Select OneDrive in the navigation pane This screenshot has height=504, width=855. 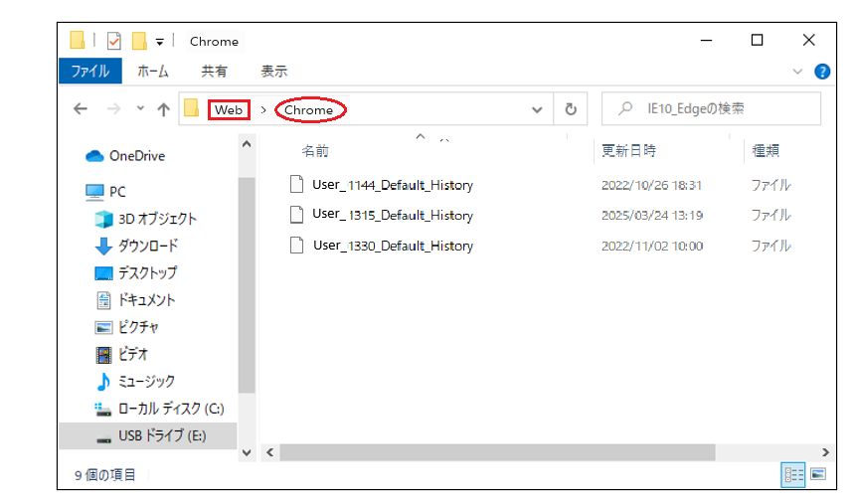[x=125, y=156]
